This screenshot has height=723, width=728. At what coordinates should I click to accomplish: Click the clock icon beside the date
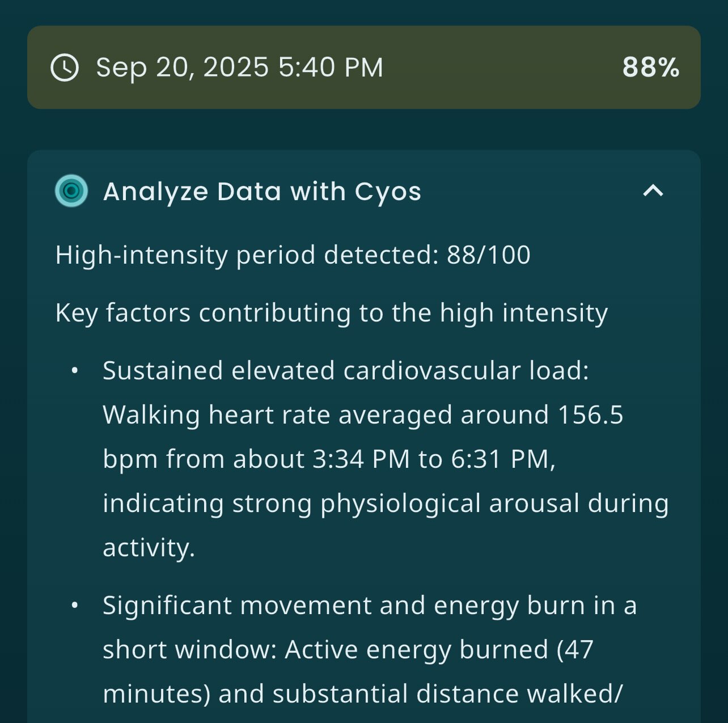(65, 67)
